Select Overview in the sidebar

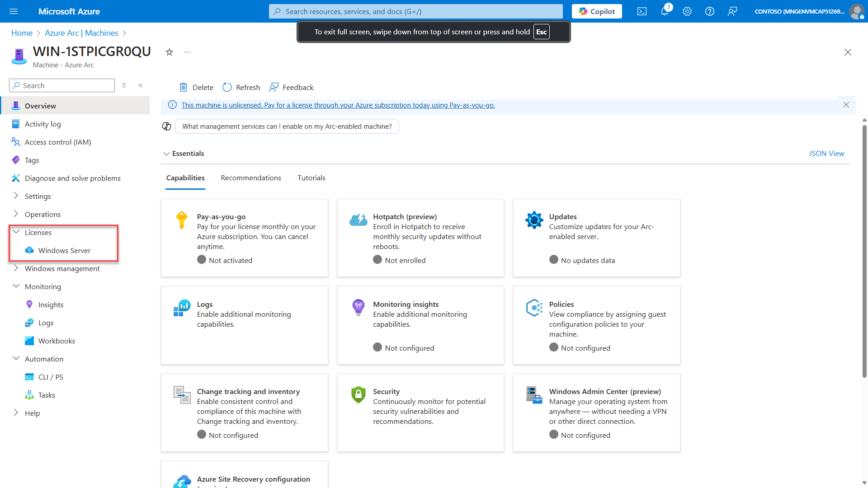click(75, 106)
